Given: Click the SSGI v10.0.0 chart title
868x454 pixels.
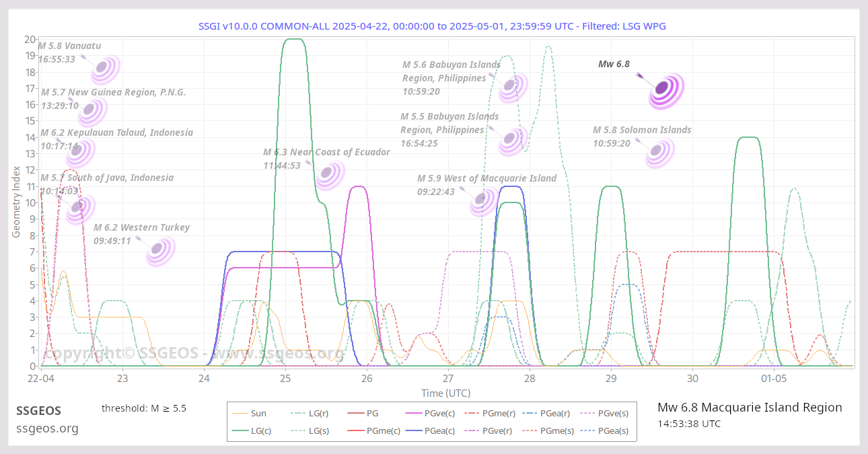Looking at the screenshot, I should coord(432,26).
